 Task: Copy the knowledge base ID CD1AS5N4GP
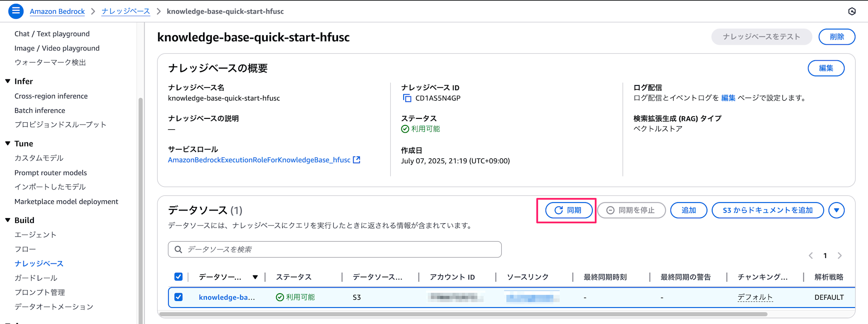407,98
